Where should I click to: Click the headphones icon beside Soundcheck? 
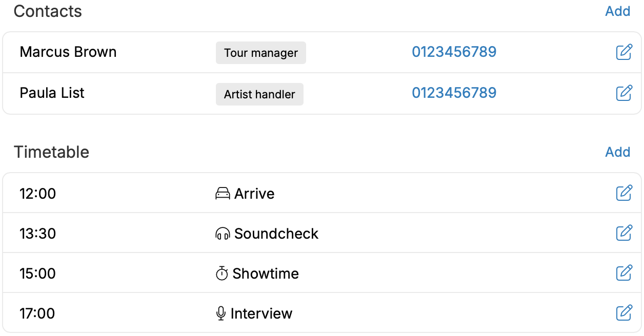[x=223, y=234]
